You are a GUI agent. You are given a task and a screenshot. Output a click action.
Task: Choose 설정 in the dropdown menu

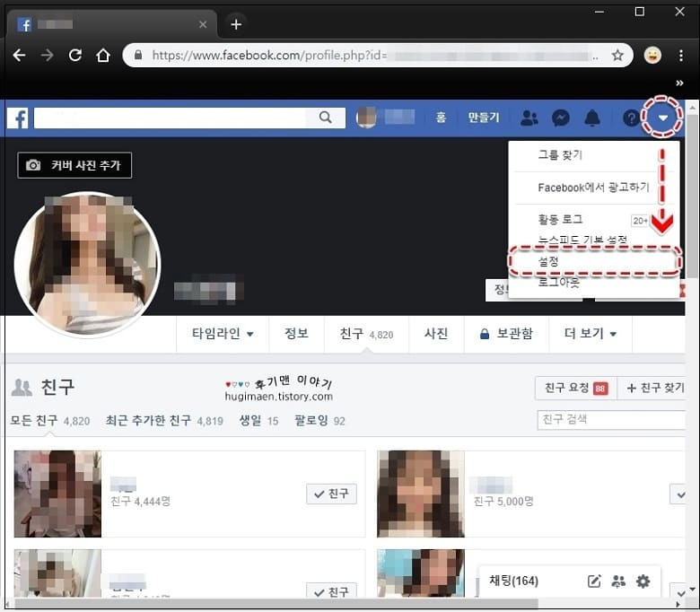tap(593, 261)
